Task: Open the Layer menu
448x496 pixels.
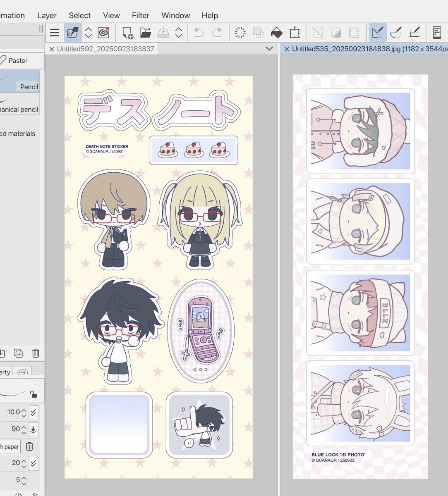Action: coord(47,15)
